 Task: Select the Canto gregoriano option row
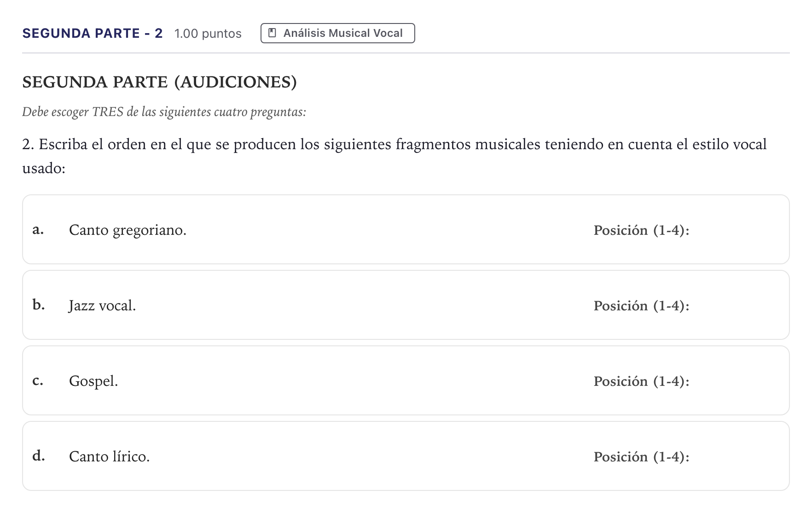tap(406, 229)
